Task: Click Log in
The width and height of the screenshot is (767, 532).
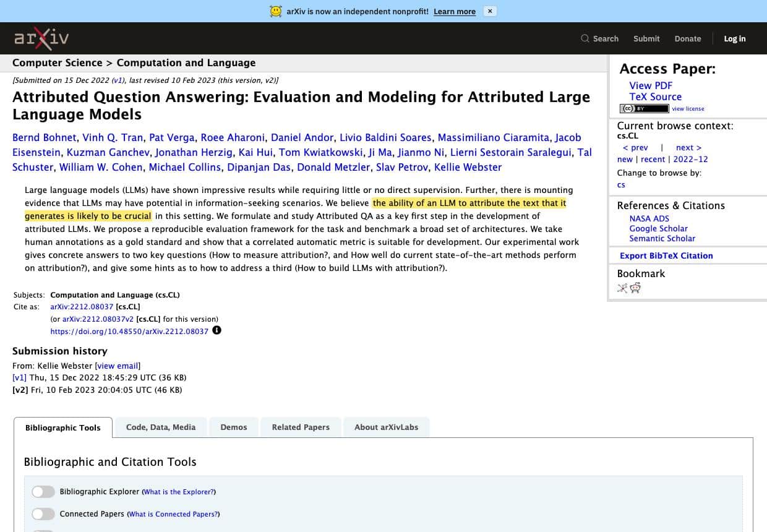Action: [735, 38]
